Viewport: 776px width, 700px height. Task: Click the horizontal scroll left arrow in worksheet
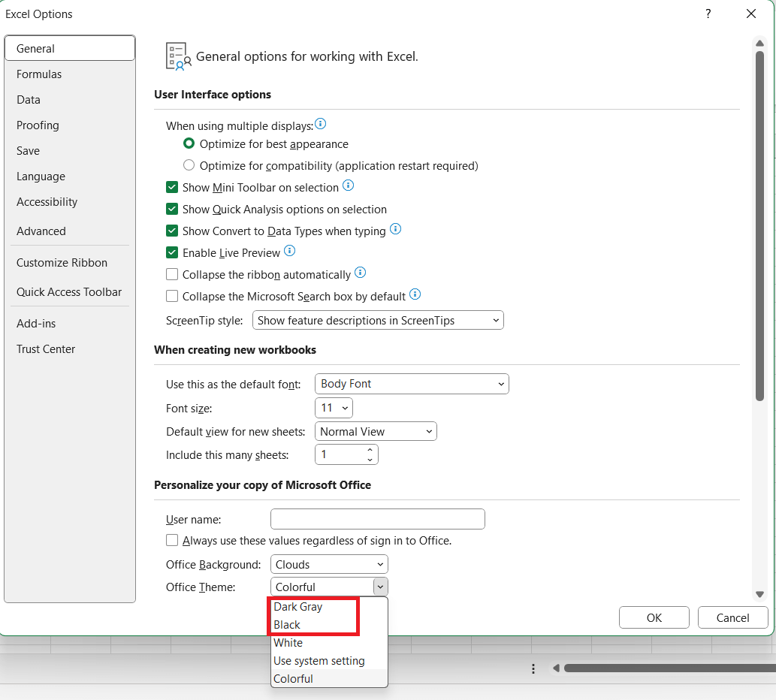tap(556, 668)
